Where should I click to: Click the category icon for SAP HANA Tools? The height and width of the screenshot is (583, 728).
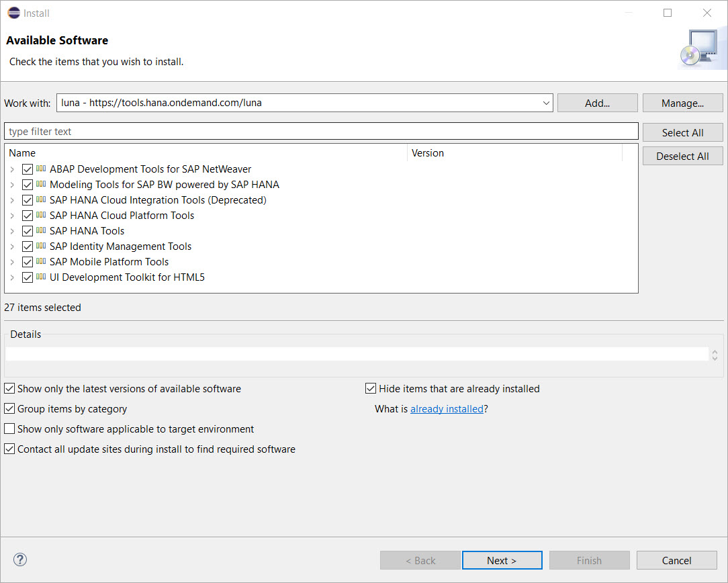click(41, 230)
